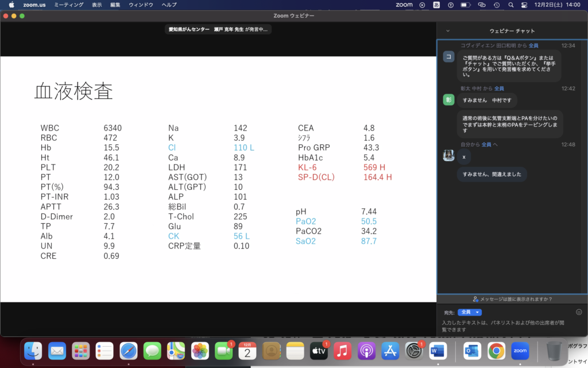Open the ミーティング menu
Image resolution: width=588 pixels, height=368 pixels.
click(68, 5)
